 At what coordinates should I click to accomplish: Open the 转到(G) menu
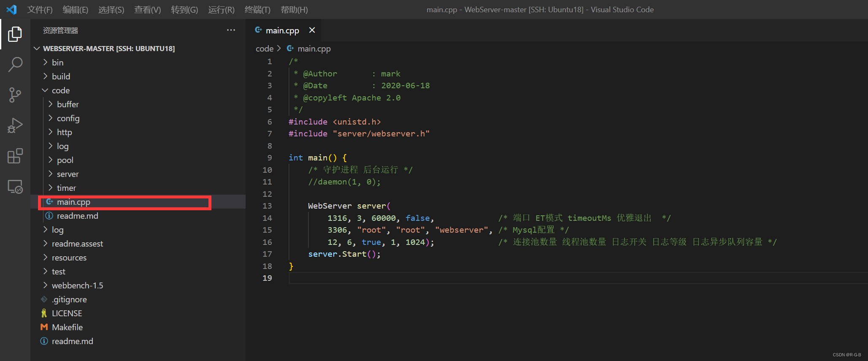pos(184,9)
